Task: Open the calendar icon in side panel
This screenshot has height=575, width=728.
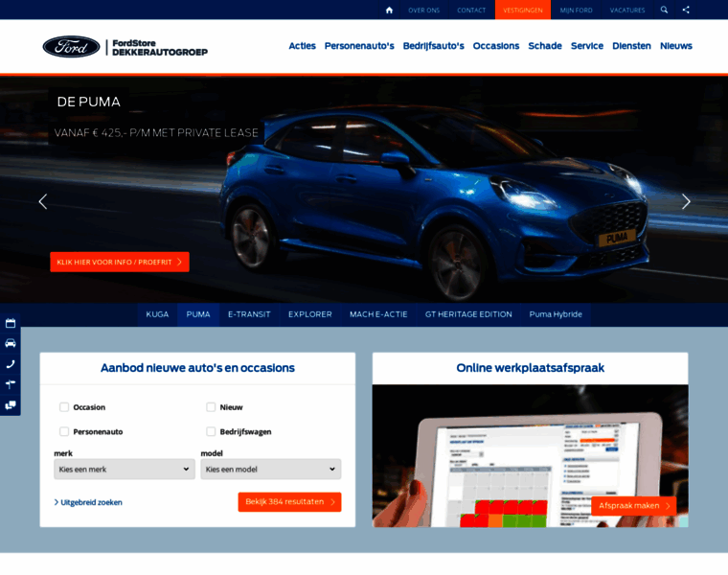Action: (11, 323)
